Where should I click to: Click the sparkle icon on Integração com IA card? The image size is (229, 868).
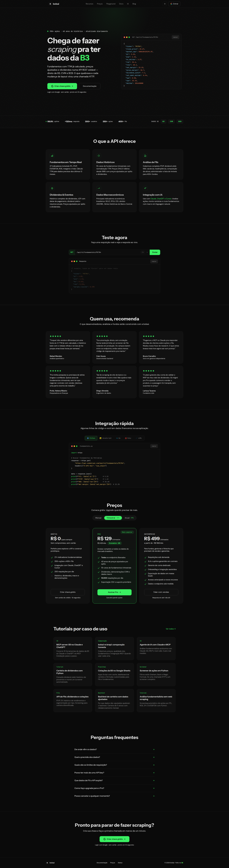(145, 188)
